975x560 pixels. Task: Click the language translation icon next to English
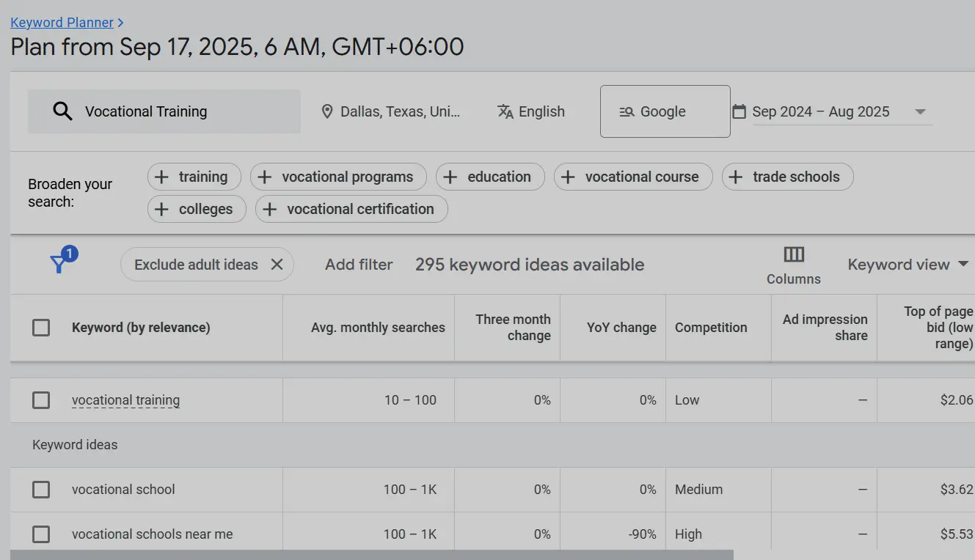505,111
